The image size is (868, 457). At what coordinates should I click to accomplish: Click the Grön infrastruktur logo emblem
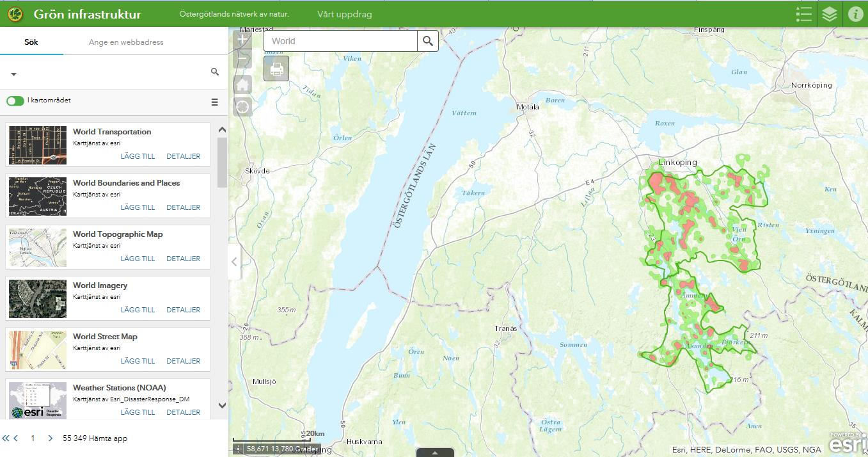pos(15,14)
